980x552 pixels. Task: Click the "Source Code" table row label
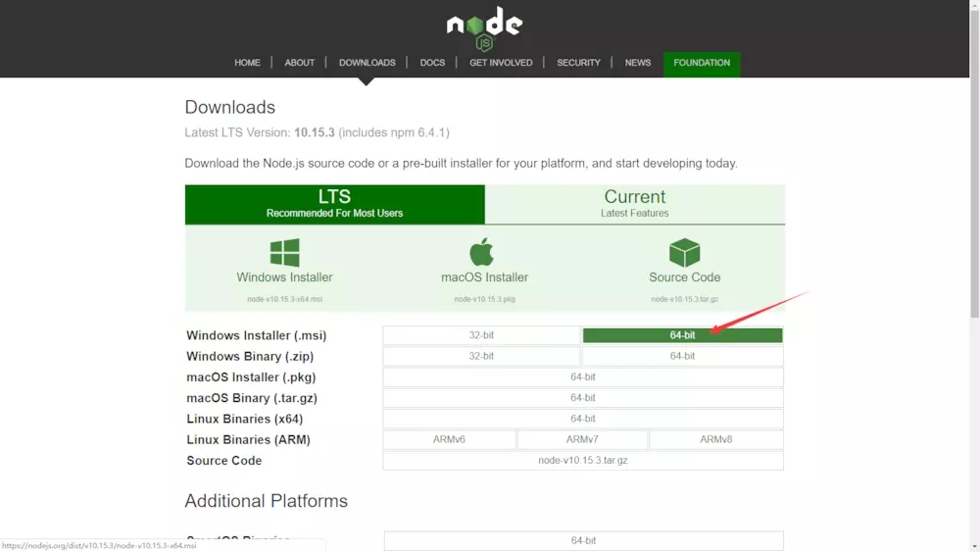point(223,461)
